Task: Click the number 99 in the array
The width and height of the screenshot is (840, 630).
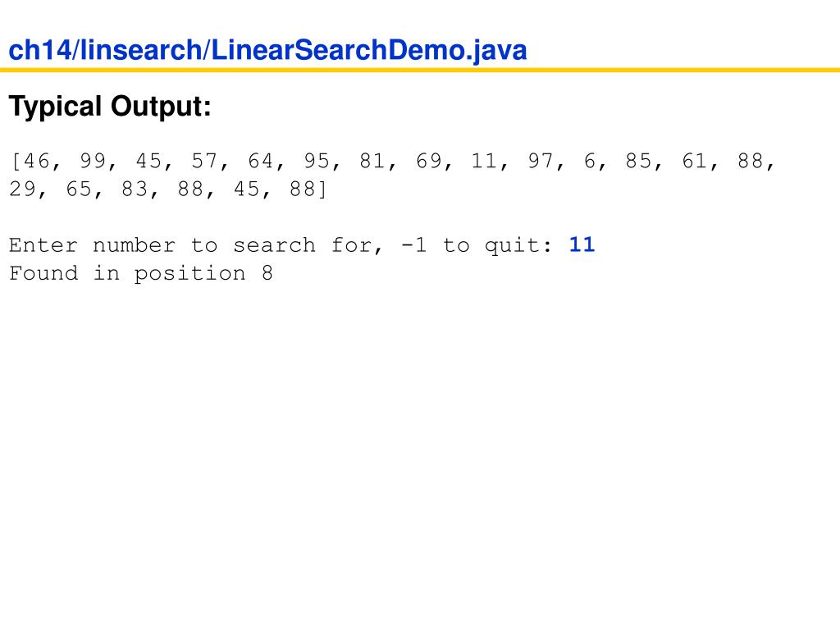Action: click(x=93, y=161)
